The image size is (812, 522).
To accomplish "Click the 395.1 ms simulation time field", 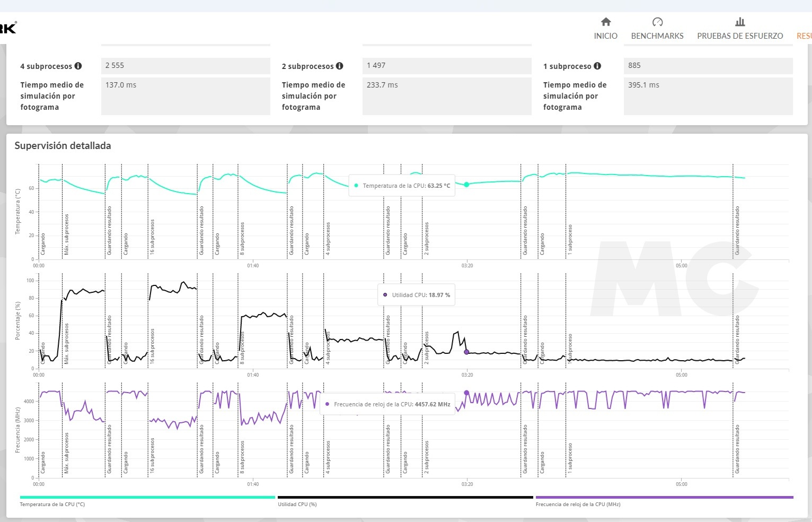I will pos(708,96).
